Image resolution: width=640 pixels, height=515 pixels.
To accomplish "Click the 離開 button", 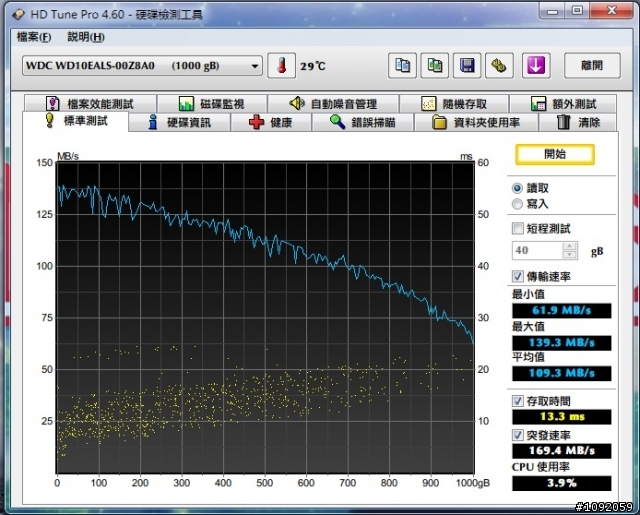I will click(592, 65).
